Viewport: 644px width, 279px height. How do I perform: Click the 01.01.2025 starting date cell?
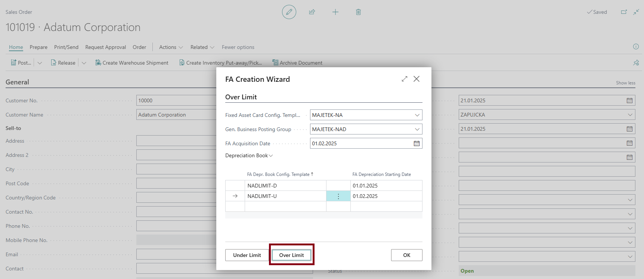point(386,186)
